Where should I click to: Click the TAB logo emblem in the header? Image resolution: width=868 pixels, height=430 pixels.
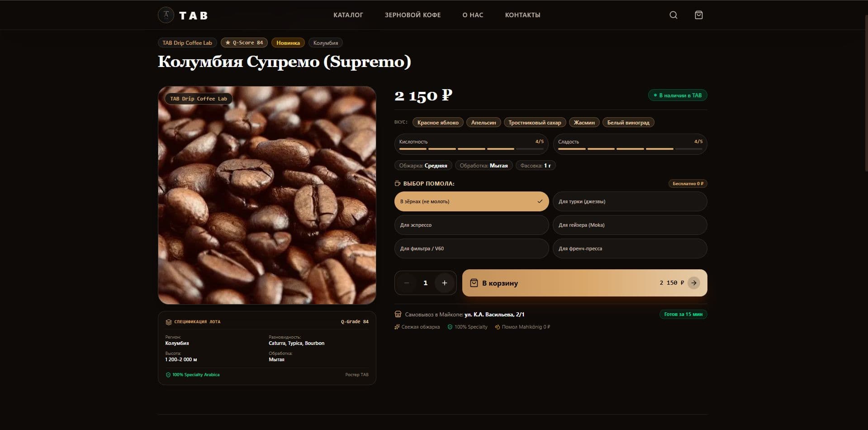(x=166, y=15)
